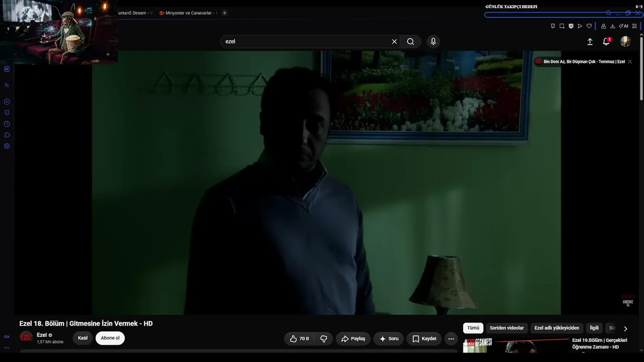Open the browser AI assistant button
644x362 pixels.
623,26
